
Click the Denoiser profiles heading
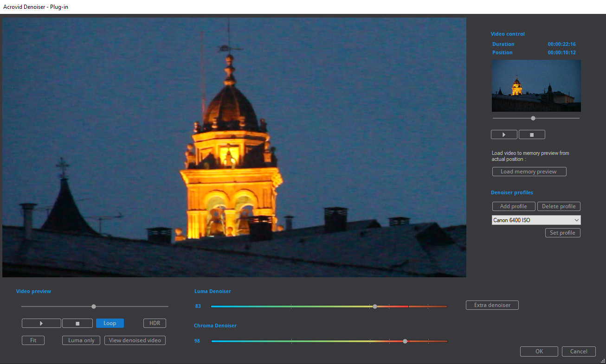[512, 192]
